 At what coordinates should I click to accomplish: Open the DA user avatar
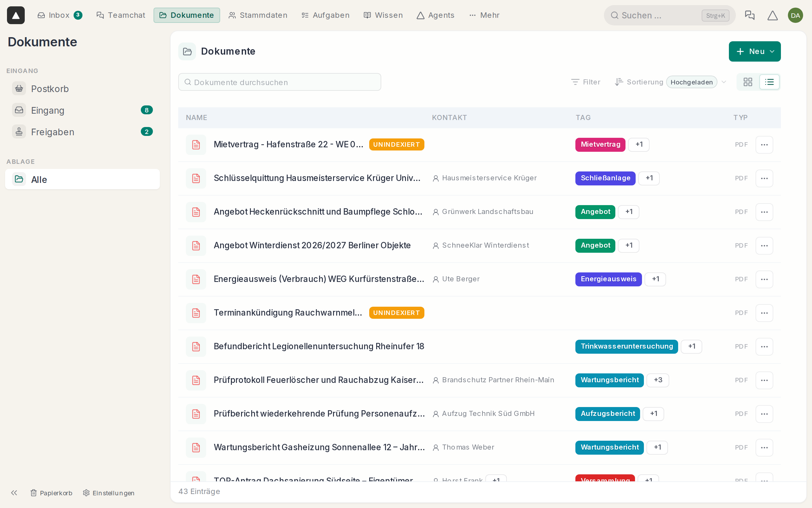[795, 15]
